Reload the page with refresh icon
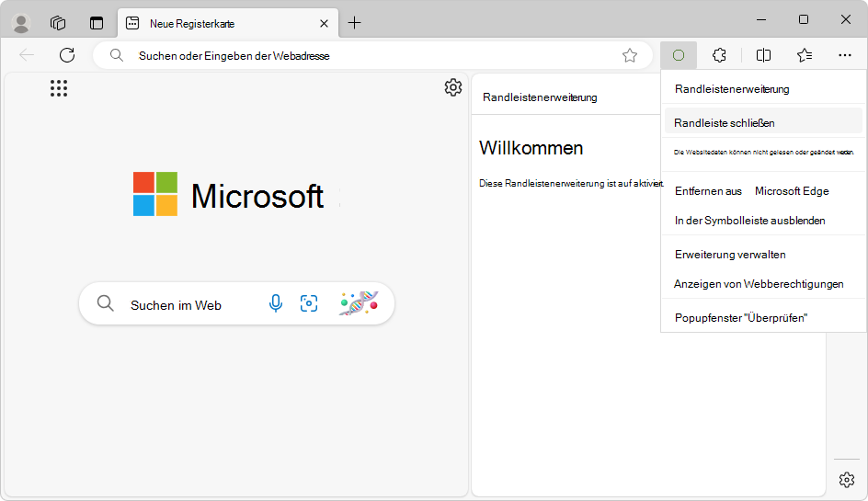Screen dimensions: 868x501 coord(67,55)
